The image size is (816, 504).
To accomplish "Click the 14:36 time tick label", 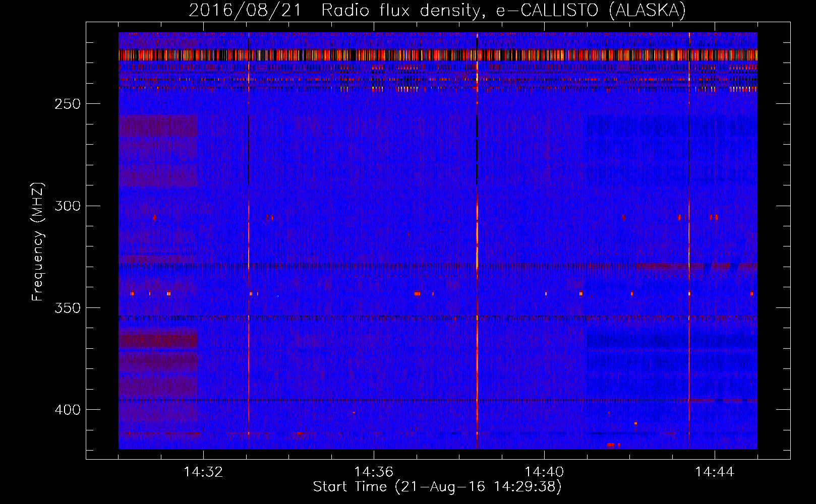I will coord(374,472).
